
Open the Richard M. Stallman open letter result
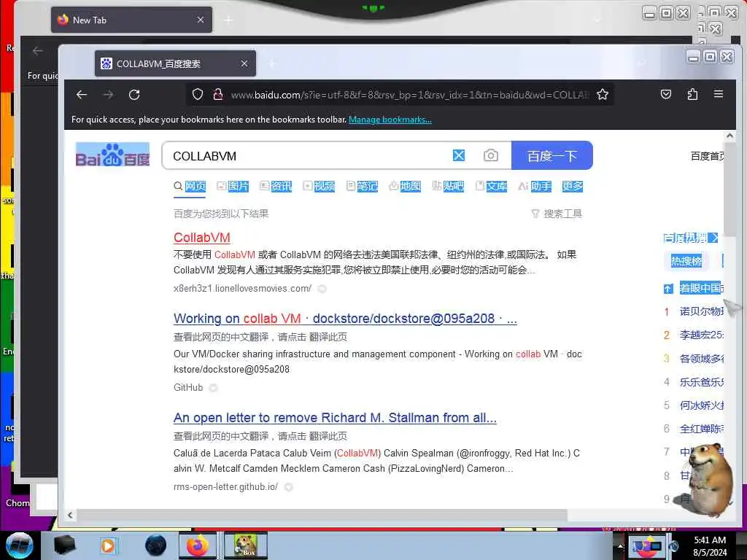335,418
